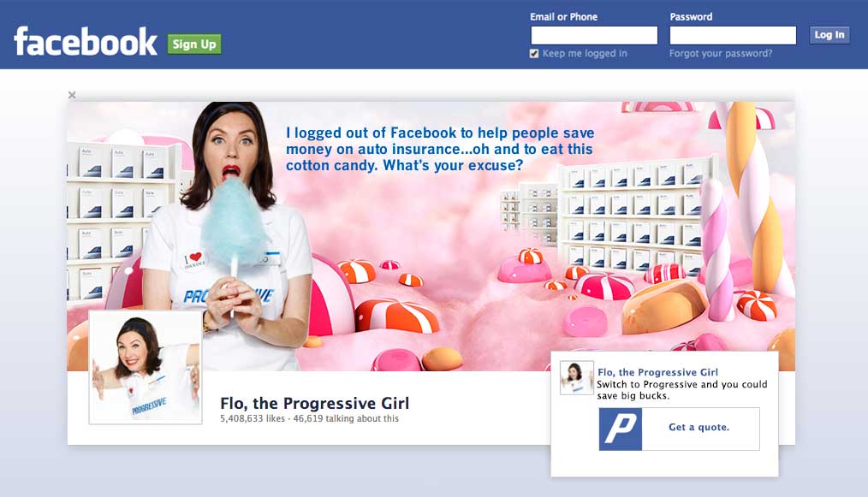Click the 46,619 talking about this text
Image resolution: width=868 pixels, height=497 pixels.
click(346, 419)
